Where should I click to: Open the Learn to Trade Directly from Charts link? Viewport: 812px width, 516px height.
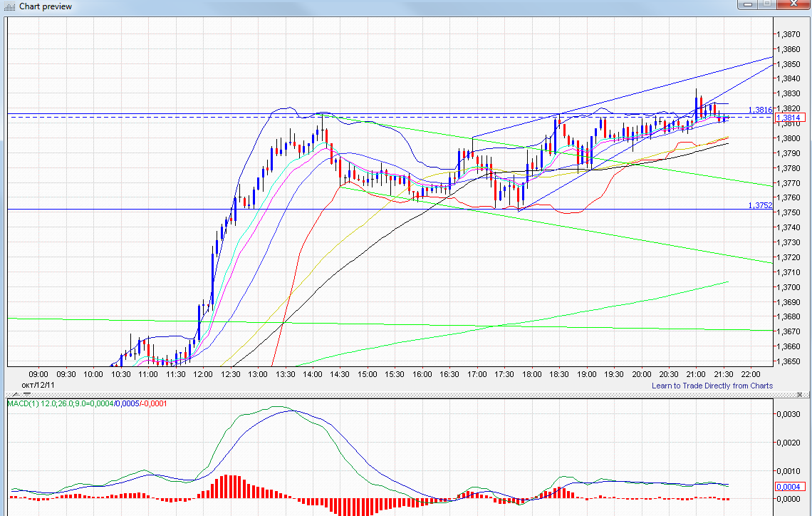[x=712, y=386]
